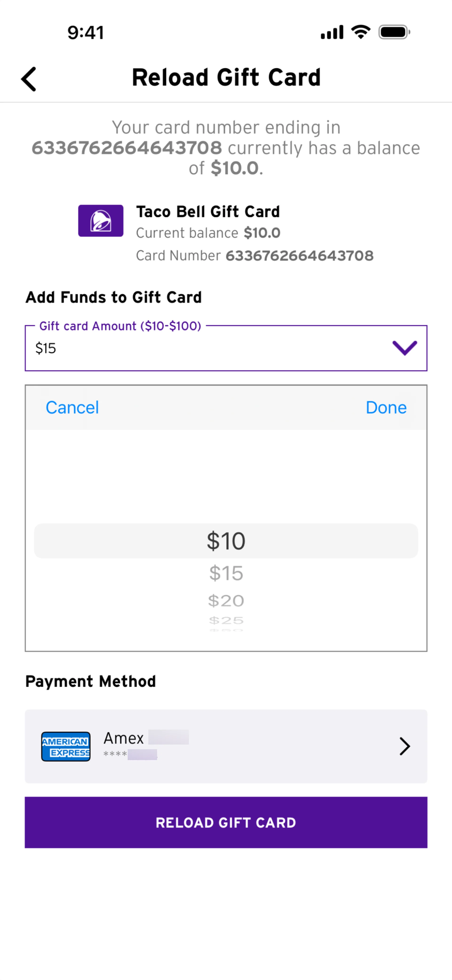Tap the cellular signal bars icon

332,32
